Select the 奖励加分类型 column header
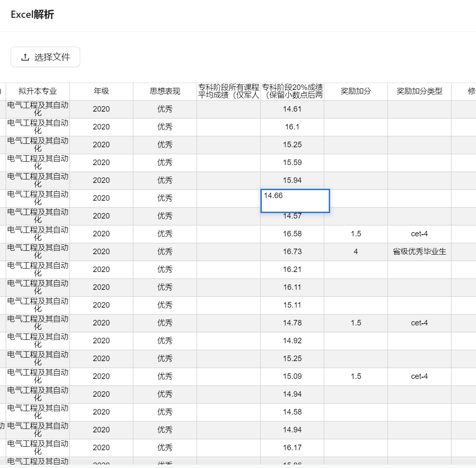This screenshot has height=468, width=476. pos(420,91)
